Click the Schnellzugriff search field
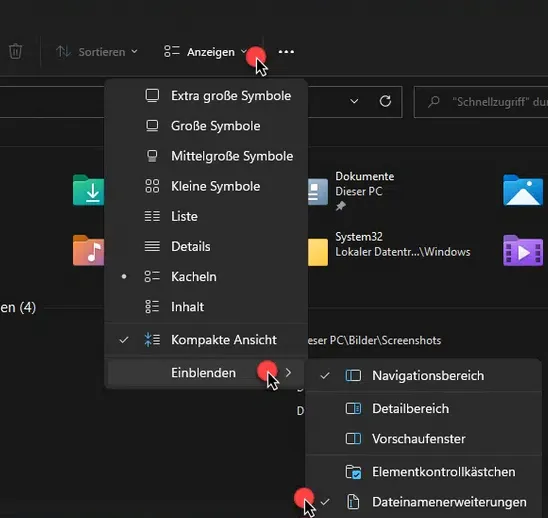 point(481,102)
